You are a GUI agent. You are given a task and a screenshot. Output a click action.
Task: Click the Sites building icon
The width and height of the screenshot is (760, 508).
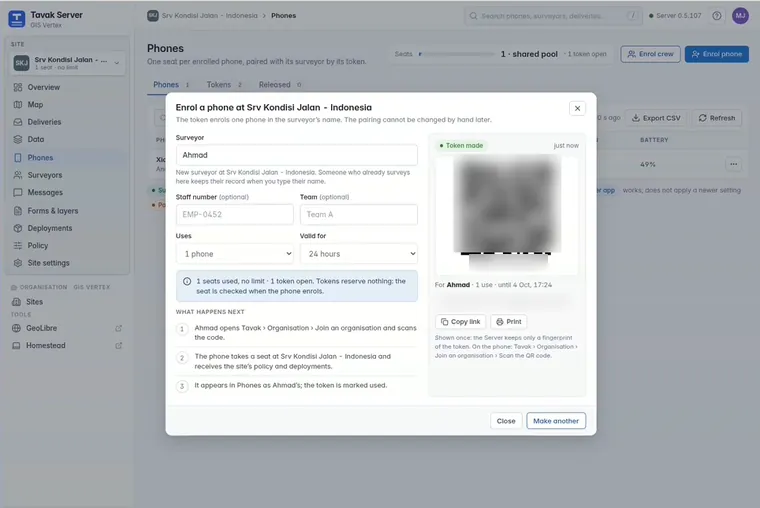[16, 302]
